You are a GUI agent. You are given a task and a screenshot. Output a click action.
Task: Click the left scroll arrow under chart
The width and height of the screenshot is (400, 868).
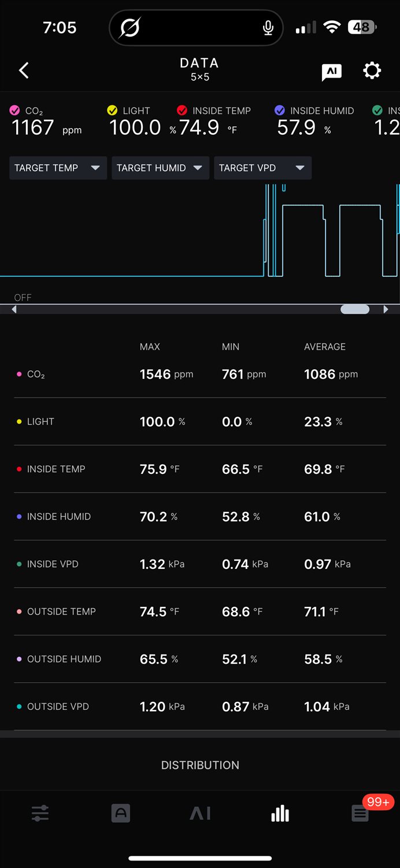pos(14,310)
